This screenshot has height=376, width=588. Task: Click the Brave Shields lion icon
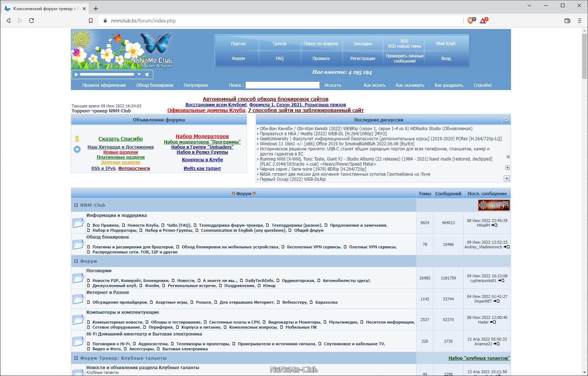(470, 21)
